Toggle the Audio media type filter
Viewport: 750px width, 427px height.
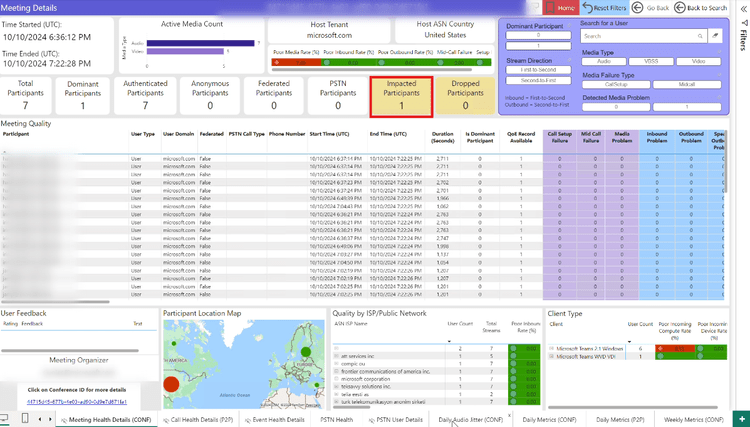coord(603,61)
